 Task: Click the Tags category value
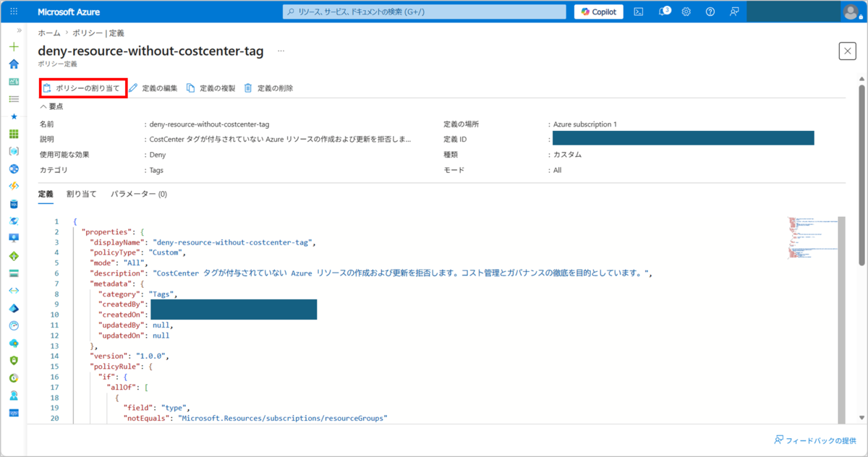[156, 170]
